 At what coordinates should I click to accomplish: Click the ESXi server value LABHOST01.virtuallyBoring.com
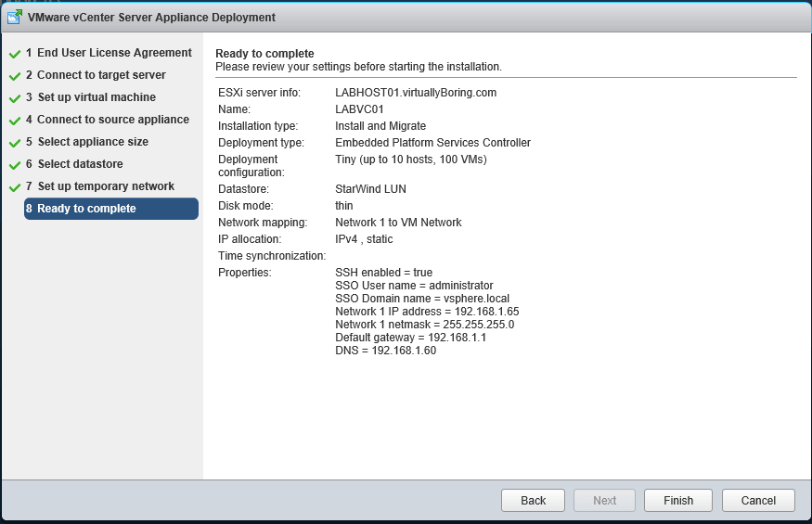[x=416, y=93]
